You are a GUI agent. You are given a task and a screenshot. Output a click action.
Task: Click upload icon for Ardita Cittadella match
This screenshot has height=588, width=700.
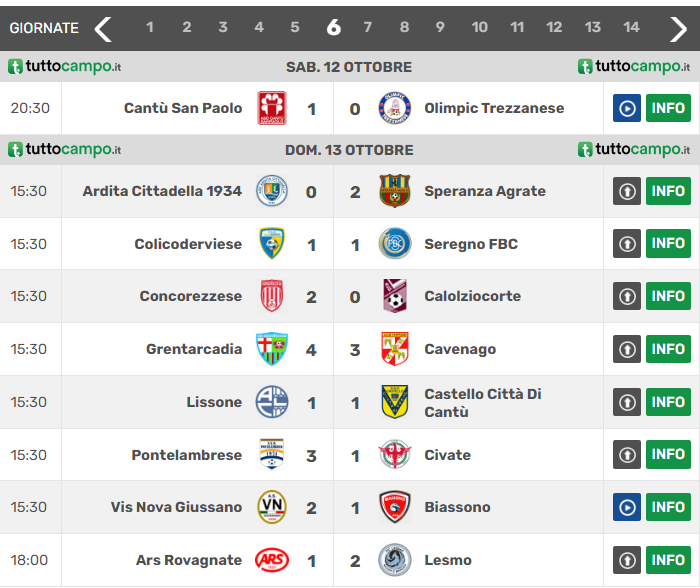coord(626,191)
